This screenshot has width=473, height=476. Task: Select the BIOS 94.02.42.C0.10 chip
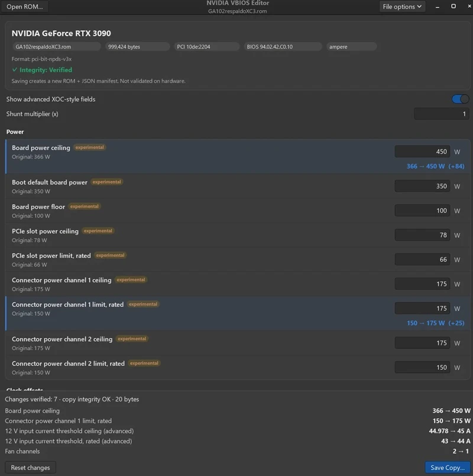(x=283, y=47)
